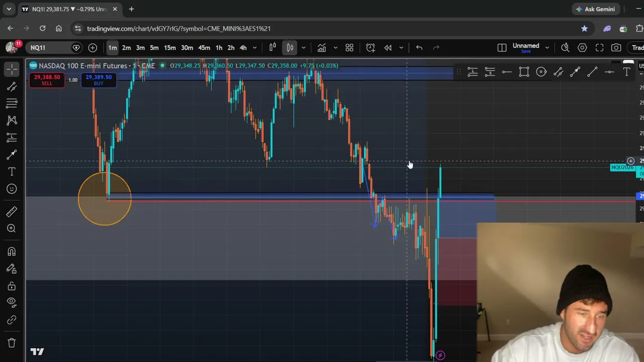Click the browser bookmark star icon
The image size is (644, 362).
pyautogui.click(x=584, y=29)
